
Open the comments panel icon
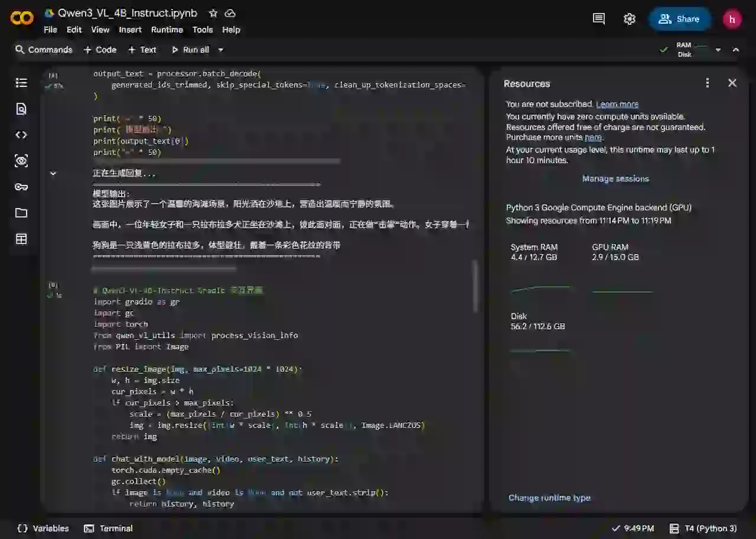pos(599,19)
